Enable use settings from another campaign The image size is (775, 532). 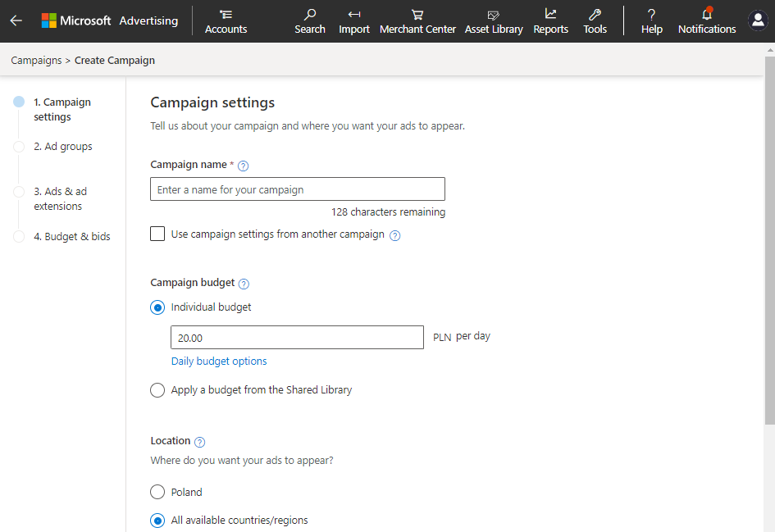(x=157, y=234)
